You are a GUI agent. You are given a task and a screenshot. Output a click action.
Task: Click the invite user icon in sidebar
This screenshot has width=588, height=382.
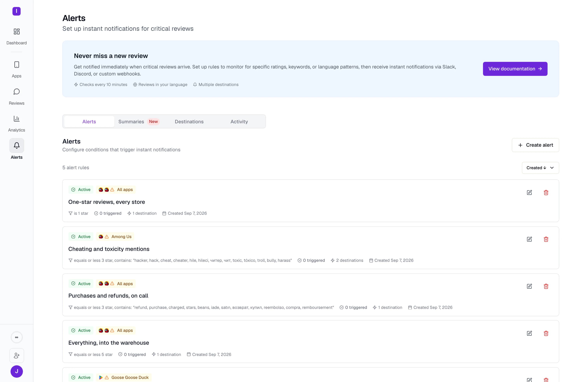tap(17, 356)
